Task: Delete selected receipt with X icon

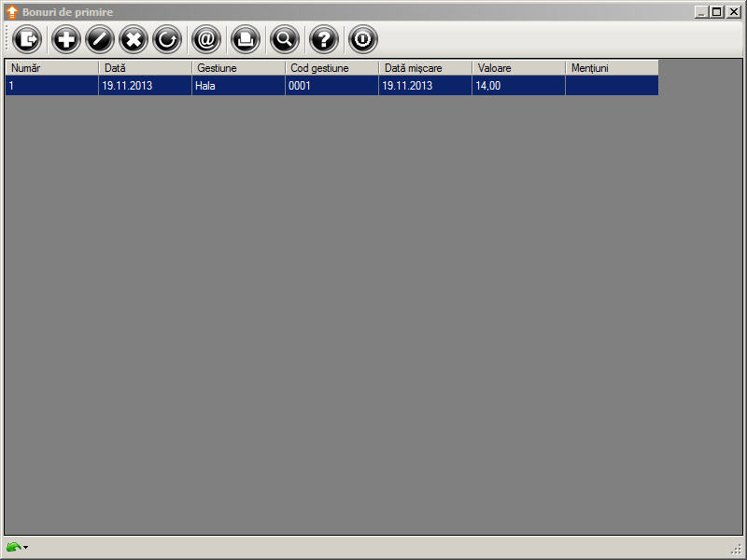Action: (x=134, y=39)
